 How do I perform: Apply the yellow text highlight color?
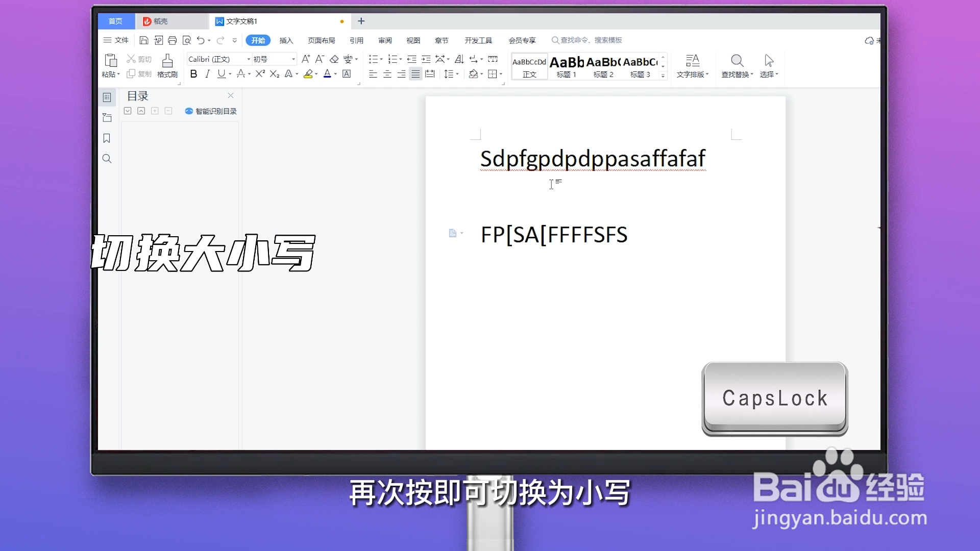[x=308, y=74]
